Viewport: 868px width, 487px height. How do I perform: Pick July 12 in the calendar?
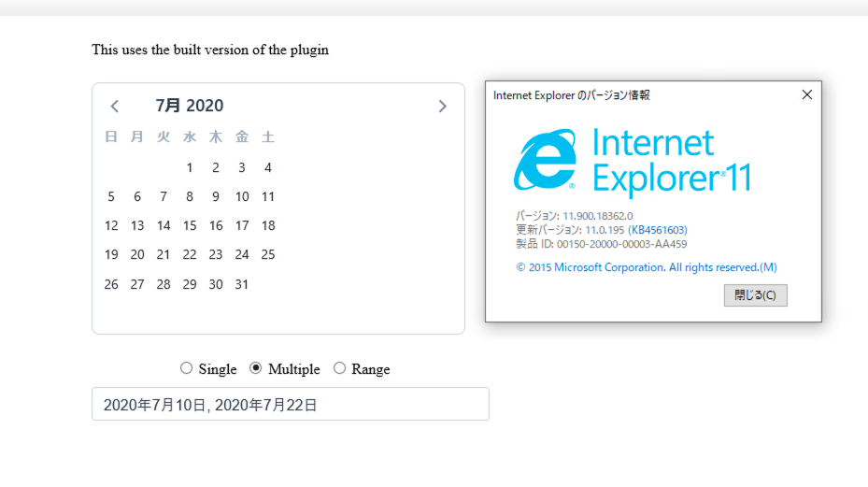[111, 225]
